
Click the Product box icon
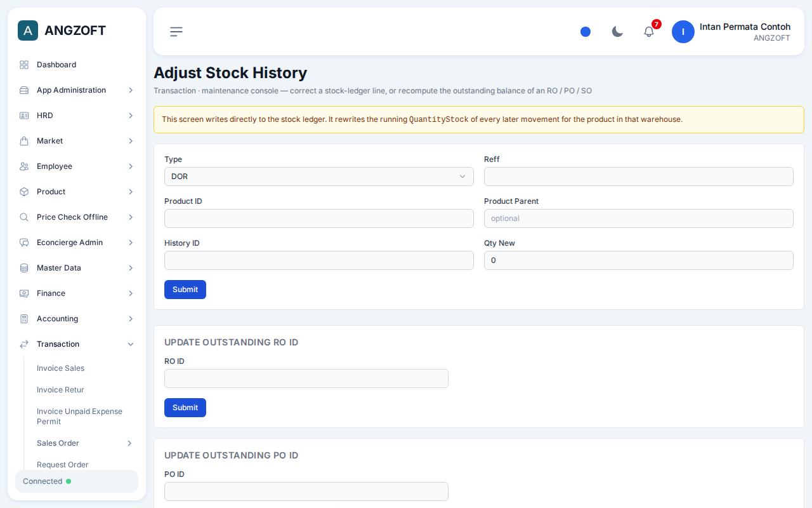tap(24, 192)
